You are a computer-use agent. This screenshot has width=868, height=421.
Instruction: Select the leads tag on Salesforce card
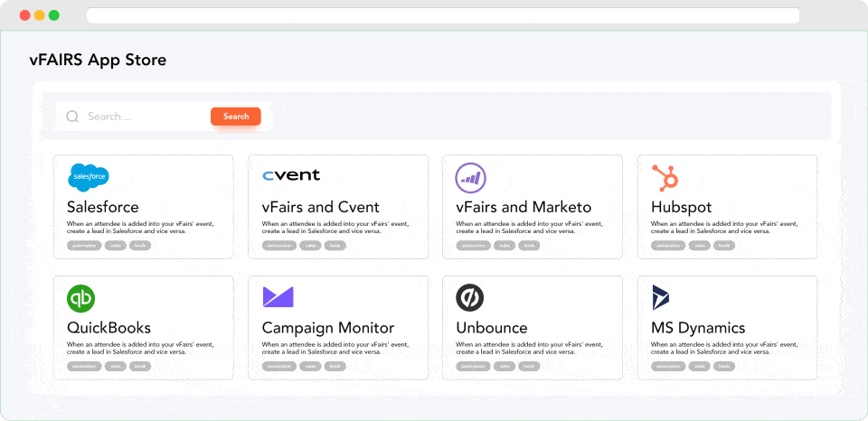(x=140, y=246)
